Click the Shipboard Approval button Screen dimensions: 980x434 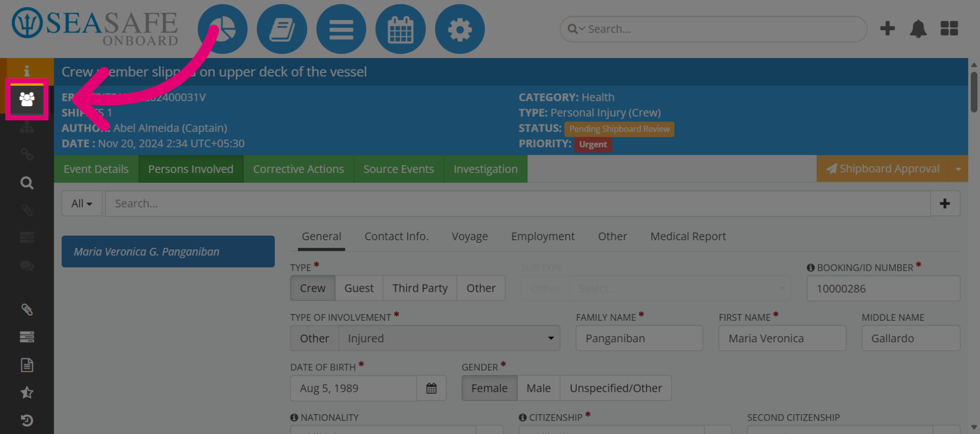[x=883, y=169]
